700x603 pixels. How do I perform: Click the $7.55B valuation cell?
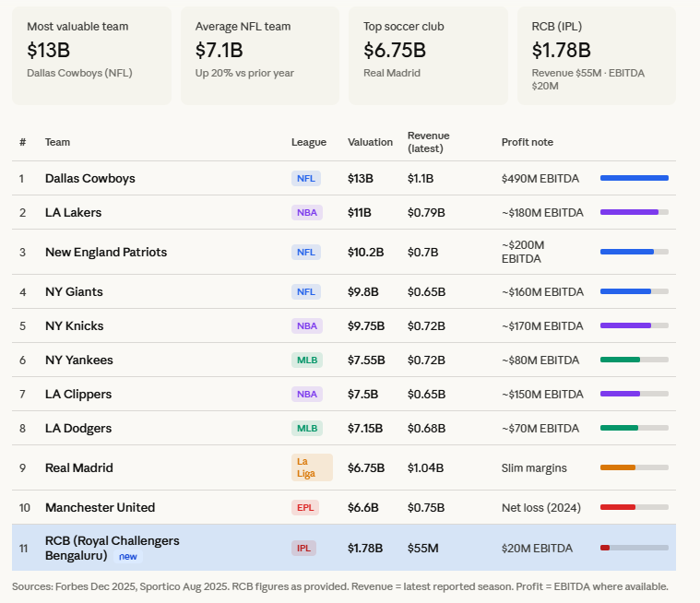point(366,361)
